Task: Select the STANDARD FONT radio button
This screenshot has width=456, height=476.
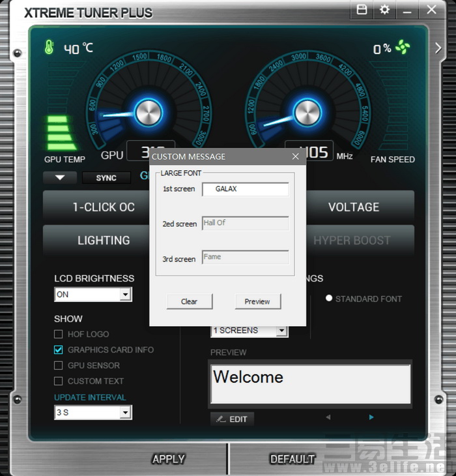Action: pyautogui.click(x=329, y=298)
